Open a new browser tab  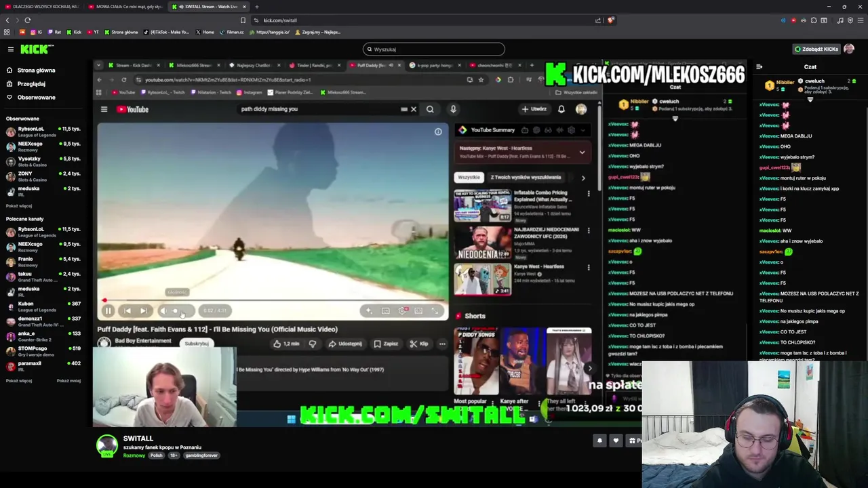(256, 7)
